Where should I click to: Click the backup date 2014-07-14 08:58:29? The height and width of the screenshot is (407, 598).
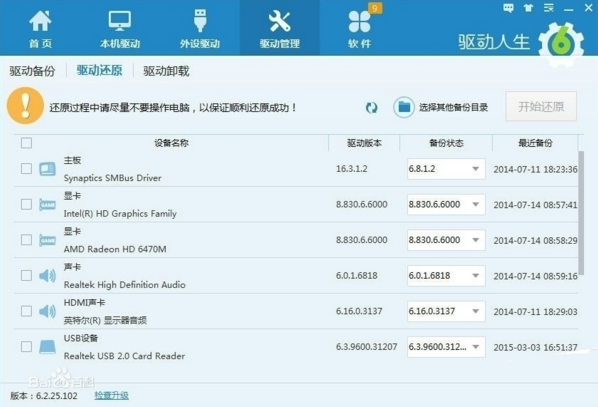535,241
